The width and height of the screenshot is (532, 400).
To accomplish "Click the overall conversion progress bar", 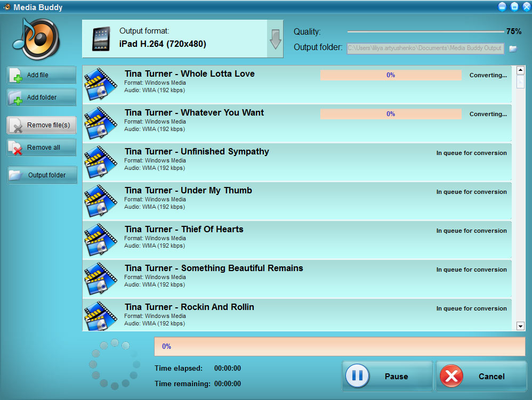I will (340, 346).
